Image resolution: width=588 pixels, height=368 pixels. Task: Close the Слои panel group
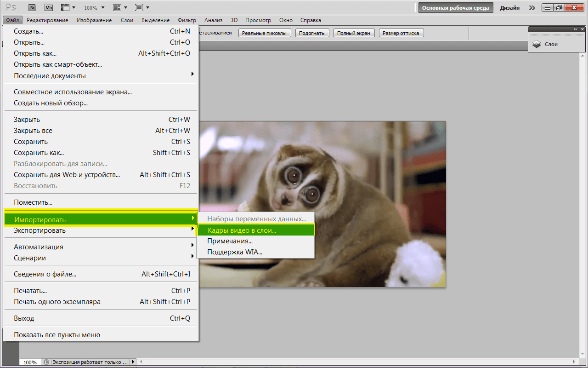click(x=582, y=29)
